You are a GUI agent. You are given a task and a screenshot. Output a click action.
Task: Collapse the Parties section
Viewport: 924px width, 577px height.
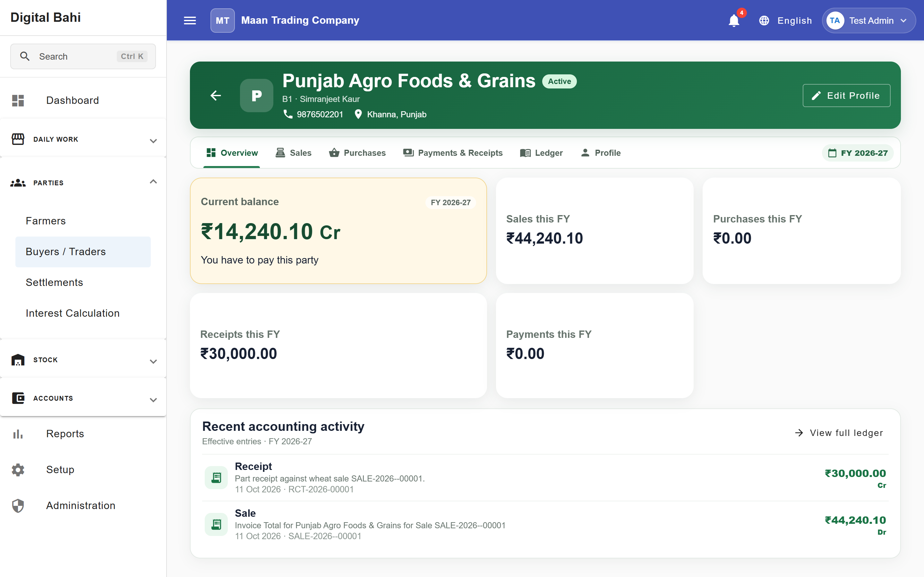coord(83,183)
